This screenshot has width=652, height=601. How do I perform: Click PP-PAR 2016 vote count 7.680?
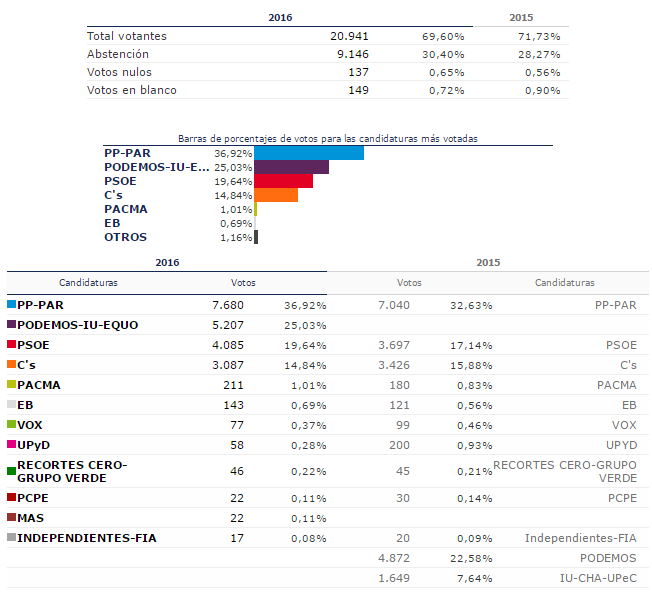(x=228, y=305)
